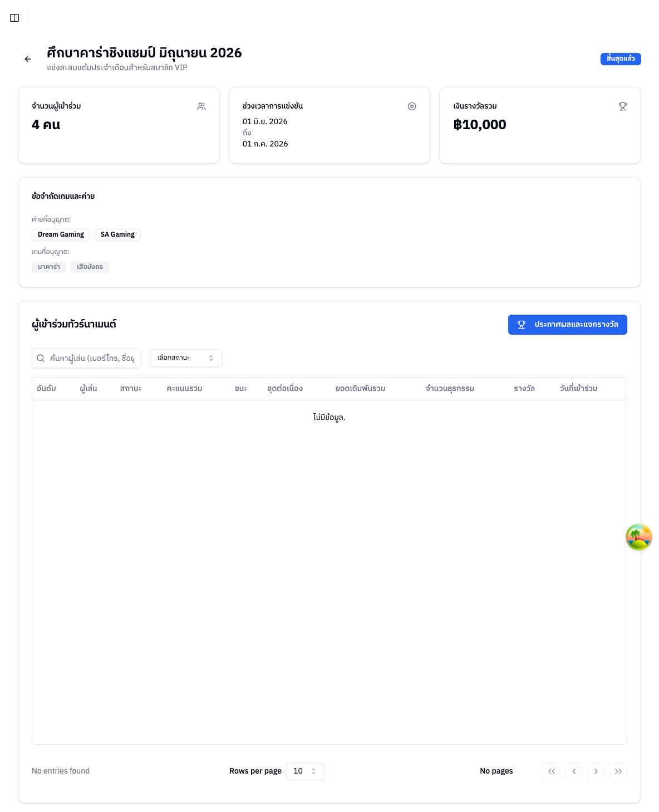Go back using the left arrow

coord(28,59)
